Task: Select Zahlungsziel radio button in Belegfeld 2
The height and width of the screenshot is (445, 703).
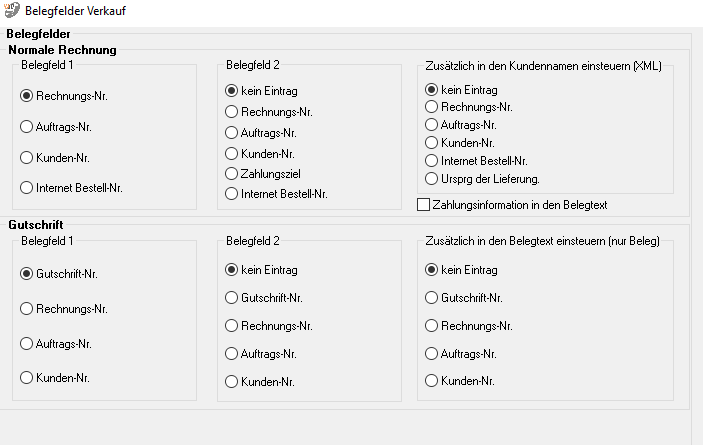Action: 232,173
